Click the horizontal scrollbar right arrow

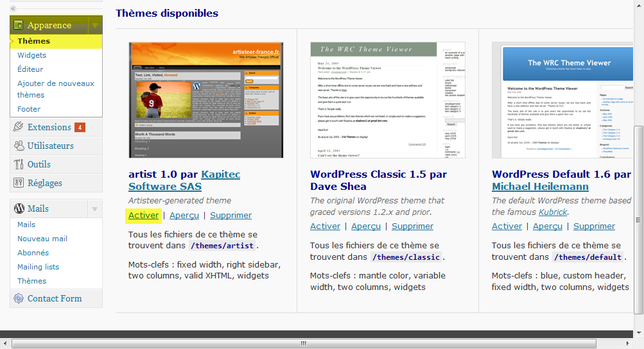(x=627, y=343)
